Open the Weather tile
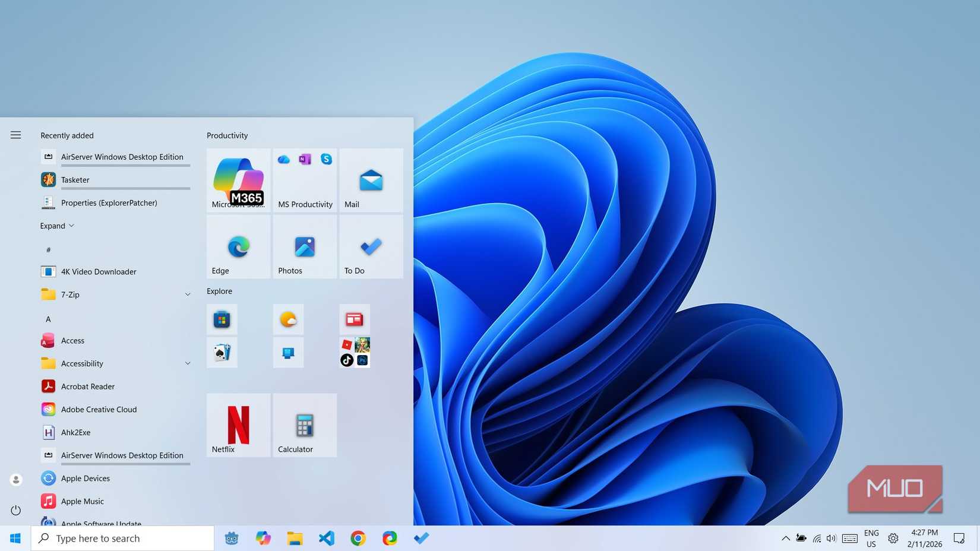 288,319
